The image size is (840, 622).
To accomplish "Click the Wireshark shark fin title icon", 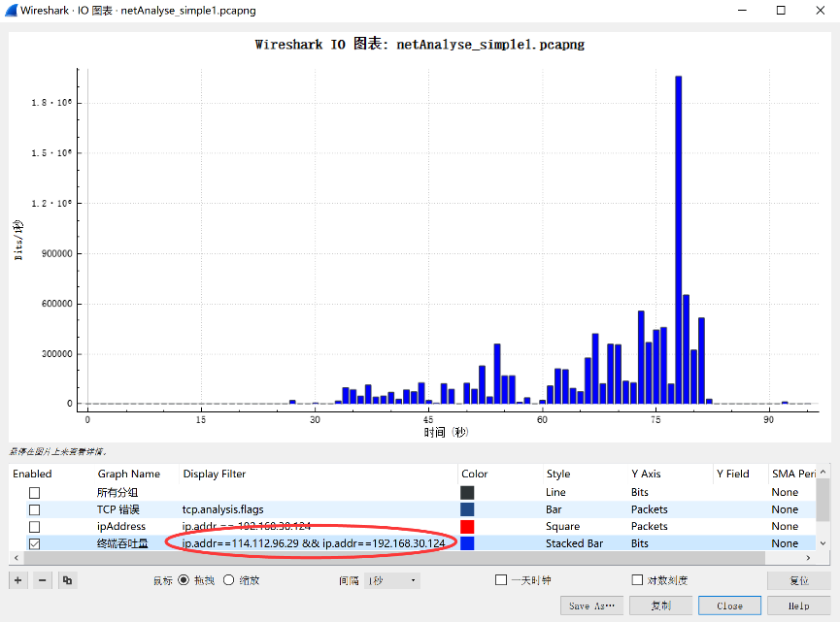I will [x=11, y=10].
